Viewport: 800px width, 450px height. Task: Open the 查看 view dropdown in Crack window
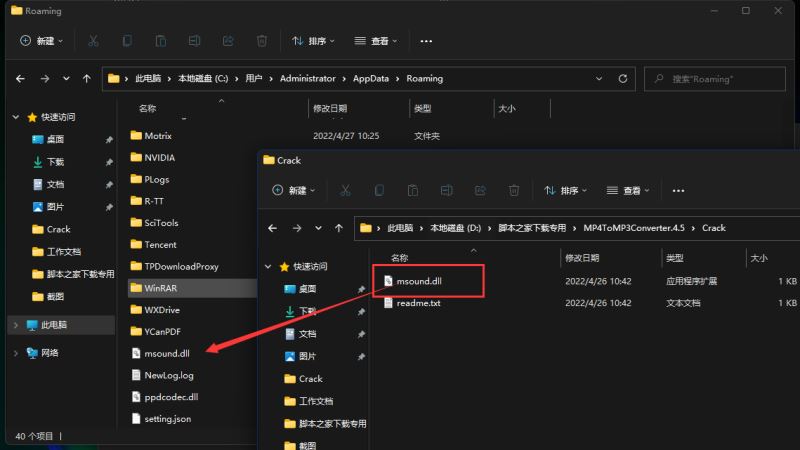tap(628, 190)
